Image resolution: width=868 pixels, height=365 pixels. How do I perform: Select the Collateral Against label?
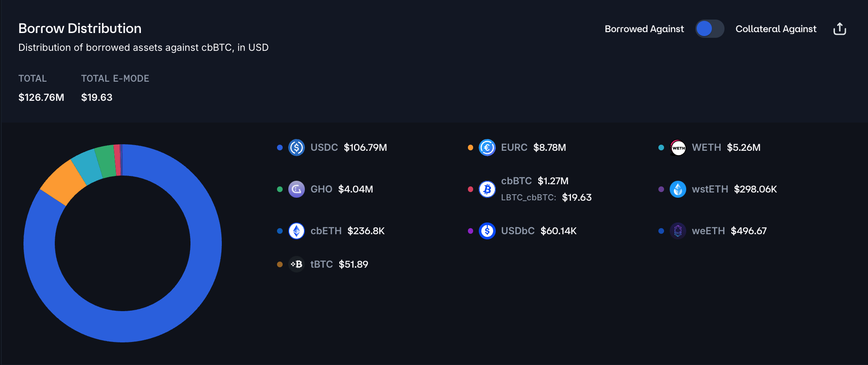tap(776, 29)
